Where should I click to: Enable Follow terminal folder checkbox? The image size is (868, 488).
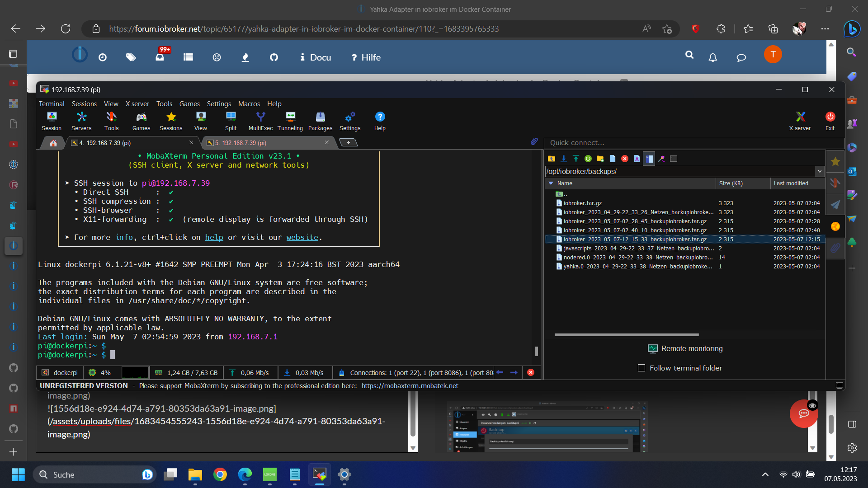tap(641, 368)
